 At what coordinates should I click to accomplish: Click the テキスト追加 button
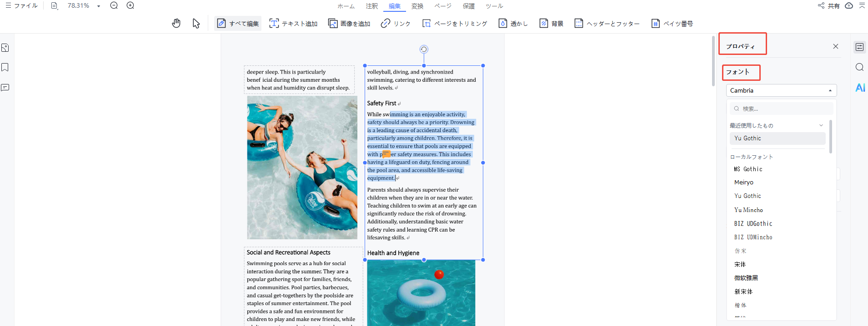(x=294, y=23)
